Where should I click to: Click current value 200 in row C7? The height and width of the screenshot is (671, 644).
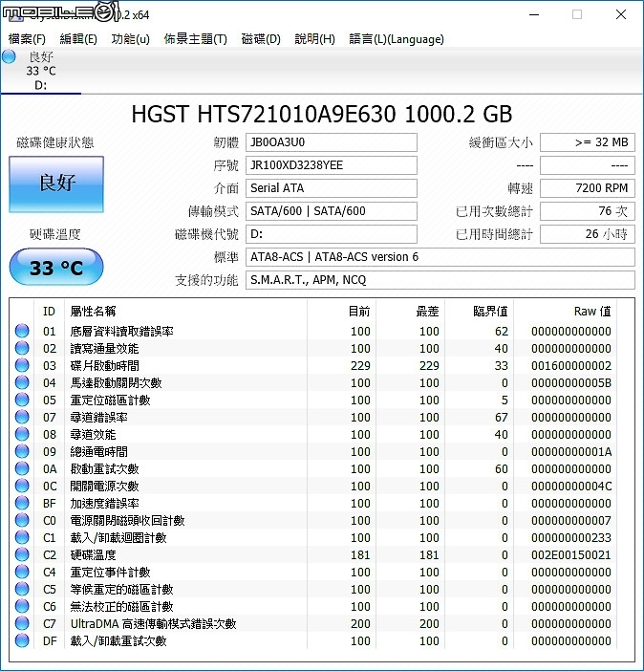[x=360, y=623]
